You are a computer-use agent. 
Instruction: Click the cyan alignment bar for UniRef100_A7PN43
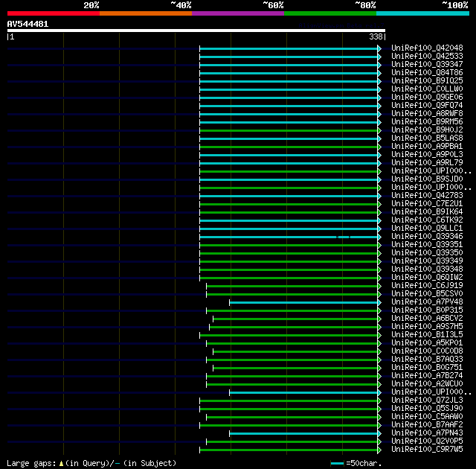(x=303, y=433)
